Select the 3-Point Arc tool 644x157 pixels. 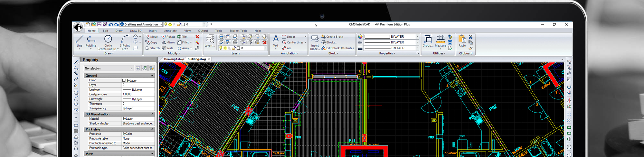pos(125,42)
